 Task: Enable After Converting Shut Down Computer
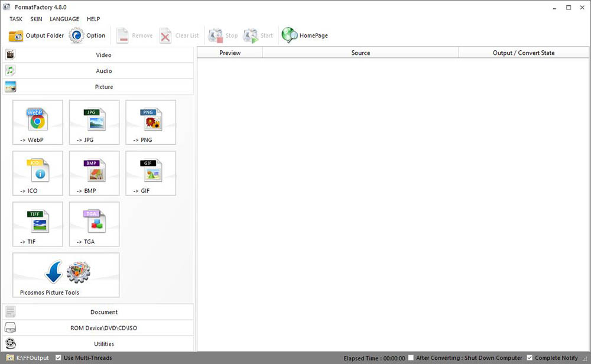411,358
